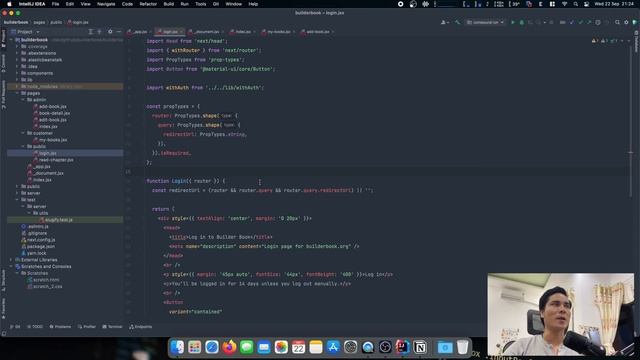This screenshot has height=360, width=640.
Task: Open Git history clock icon in toolbar
Action: click(x=598, y=22)
